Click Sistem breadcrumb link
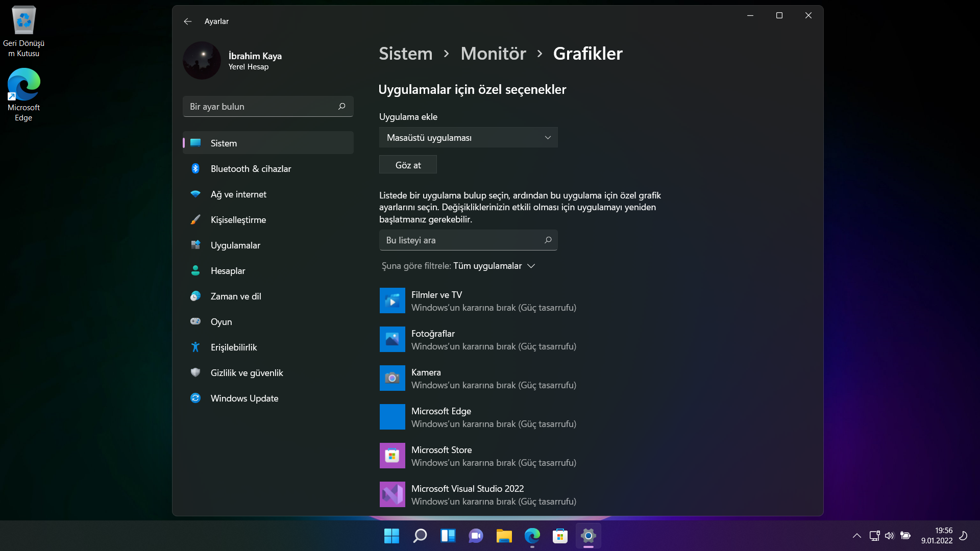The image size is (980, 551). [405, 54]
